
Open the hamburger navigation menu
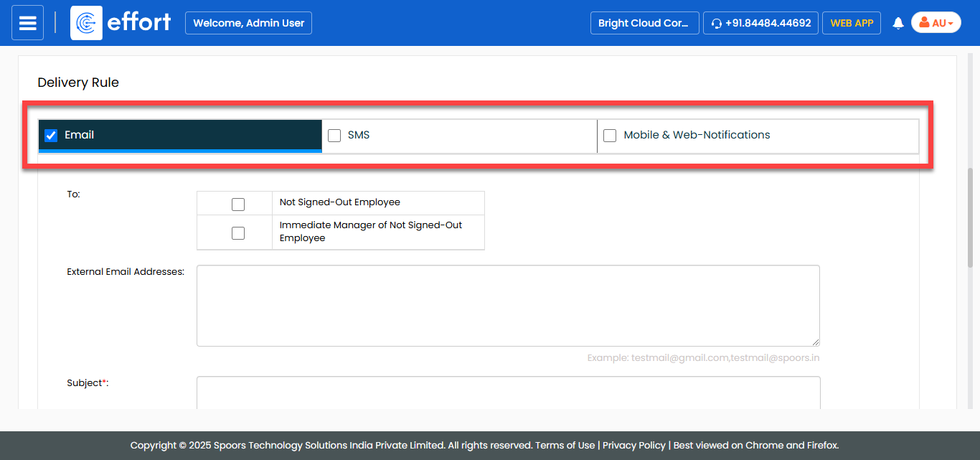[27, 23]
